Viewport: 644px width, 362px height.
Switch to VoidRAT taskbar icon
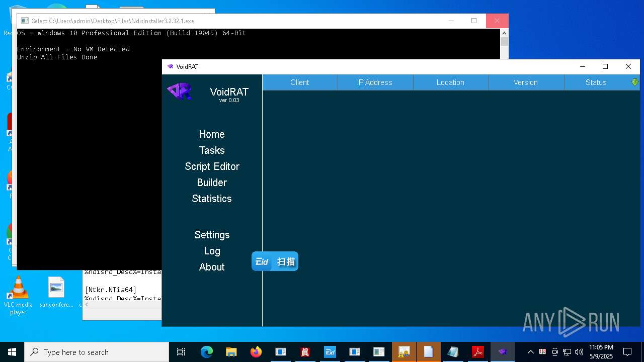(503, 352)
